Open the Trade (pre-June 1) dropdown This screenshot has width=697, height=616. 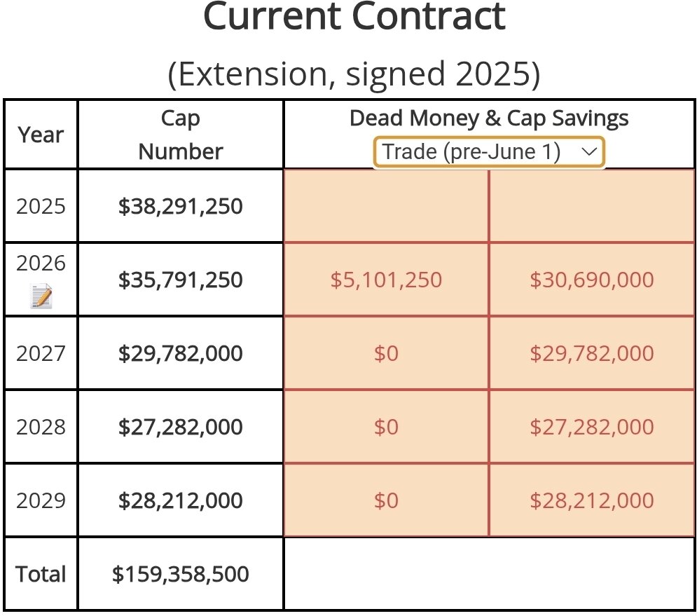pyautogui.click(x=488, y=152)
